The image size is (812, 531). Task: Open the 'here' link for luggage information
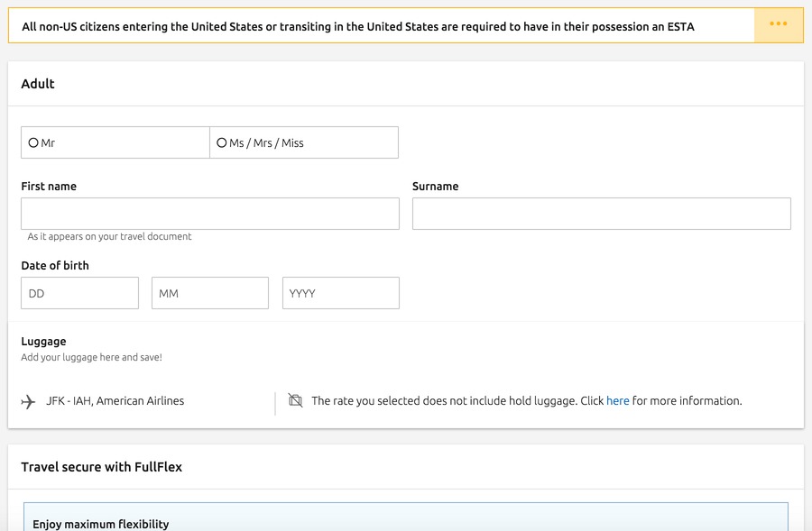click(617, 400)
